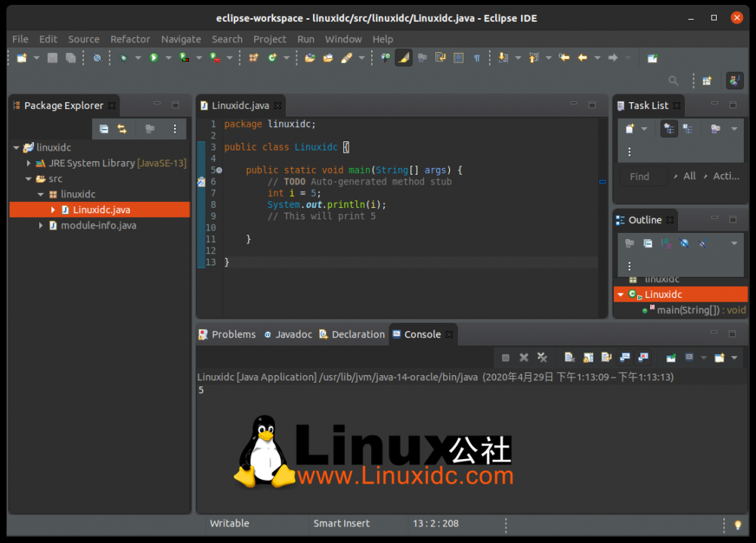Toggle Link with Editor in Package Explorer

[x=122, y=129]
